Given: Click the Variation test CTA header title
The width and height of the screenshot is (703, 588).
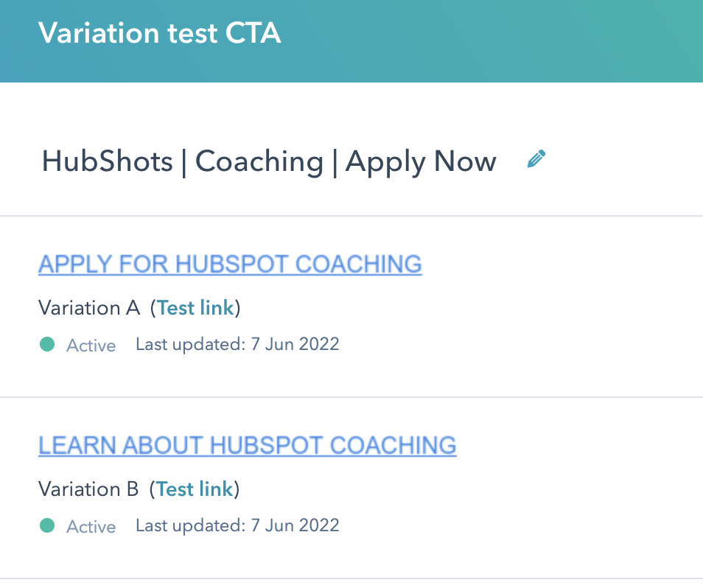Looking at the screenshot, I should (x=159, y=33).
